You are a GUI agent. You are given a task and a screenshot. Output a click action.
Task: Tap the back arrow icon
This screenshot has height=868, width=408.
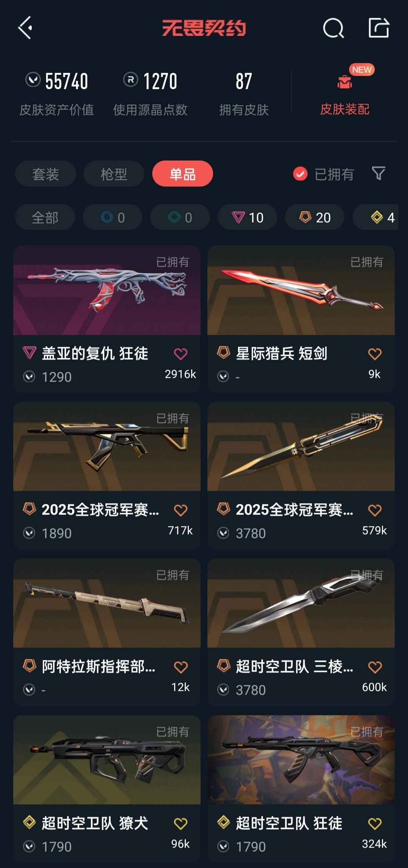[x=25, y=28]
